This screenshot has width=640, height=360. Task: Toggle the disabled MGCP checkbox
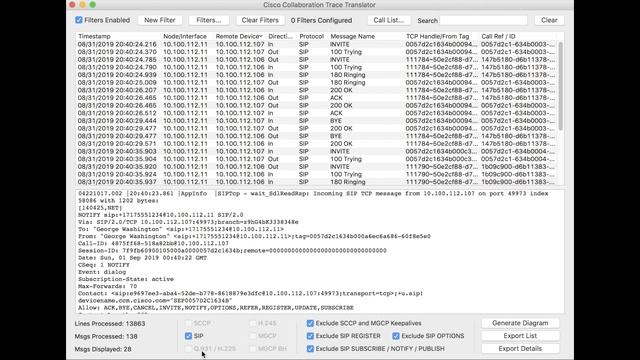pos(253,336)
